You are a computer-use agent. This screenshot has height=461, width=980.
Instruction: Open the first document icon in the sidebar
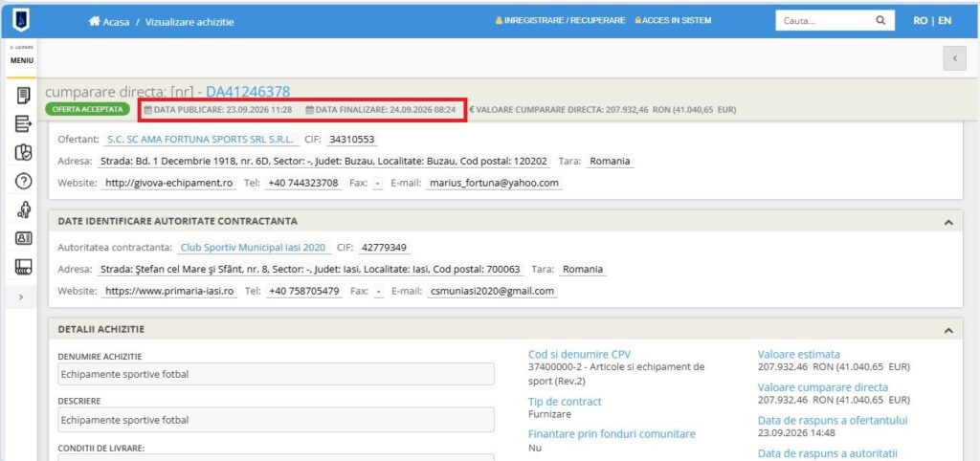click(x=23, y=96)
